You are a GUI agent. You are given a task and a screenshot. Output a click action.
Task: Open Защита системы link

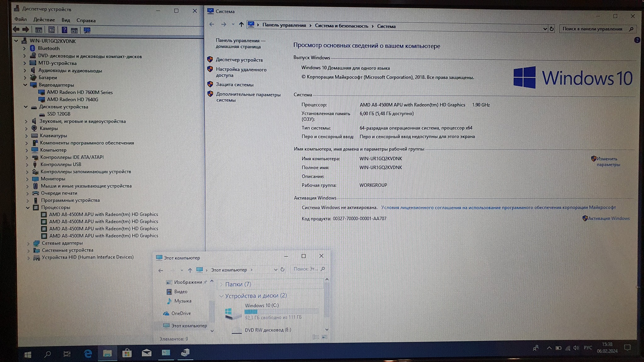click(235, 85)
